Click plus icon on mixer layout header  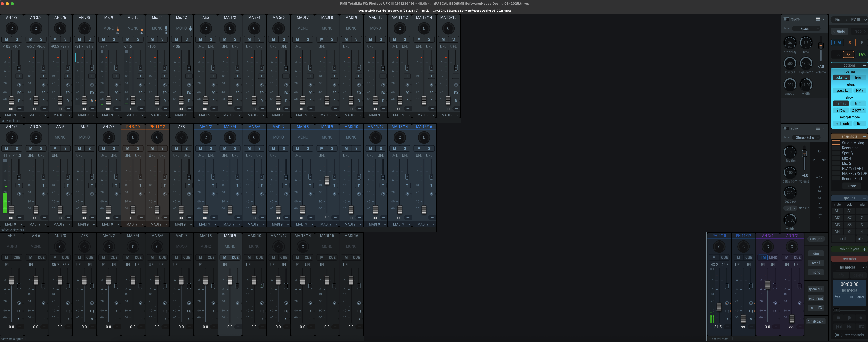[864, 249]
